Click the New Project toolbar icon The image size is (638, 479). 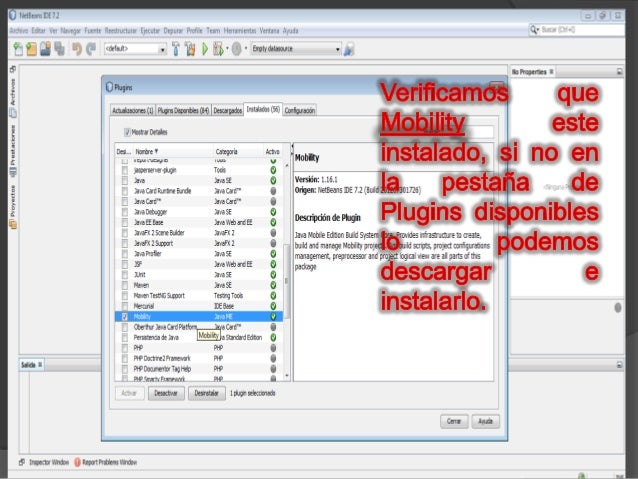coord(31,49)
